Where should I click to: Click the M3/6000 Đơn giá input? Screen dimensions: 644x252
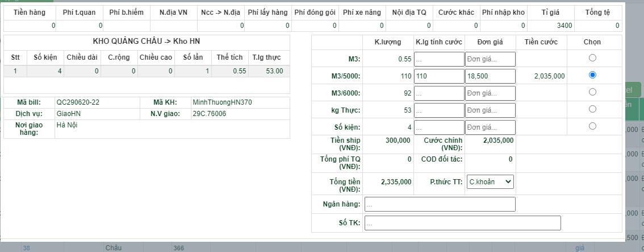490,93
